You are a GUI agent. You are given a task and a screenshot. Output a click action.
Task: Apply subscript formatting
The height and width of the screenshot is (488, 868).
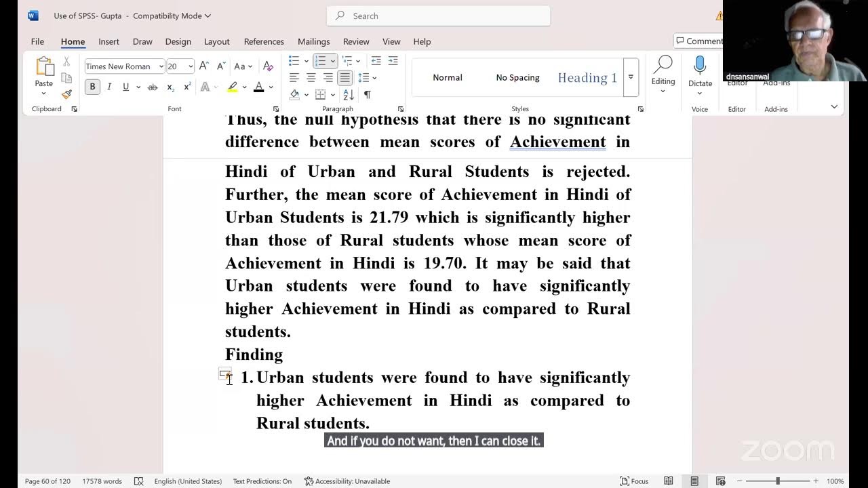click(x=170, y=87)
